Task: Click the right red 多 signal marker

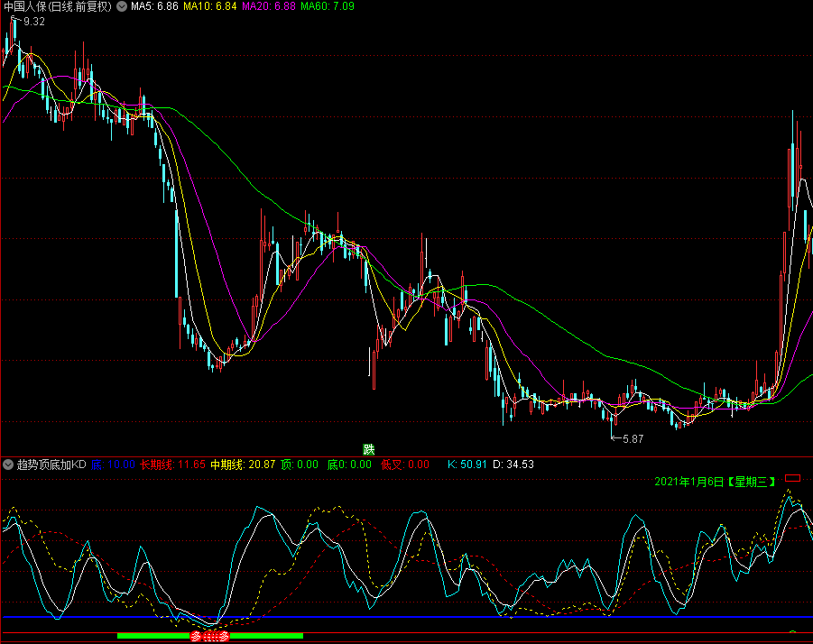Action: pos(224,636)
